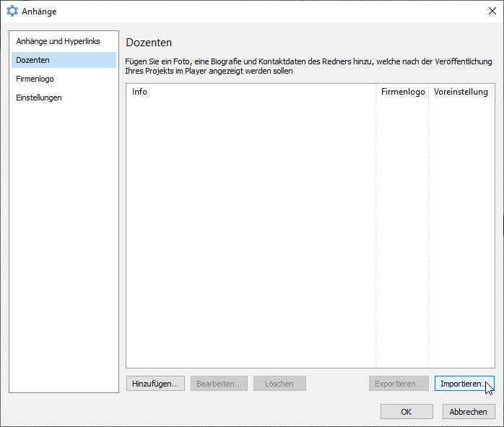Click the gear icon in the title bar
The height and width of the screenshot is (427, 504).
click(x=12, y=12)
